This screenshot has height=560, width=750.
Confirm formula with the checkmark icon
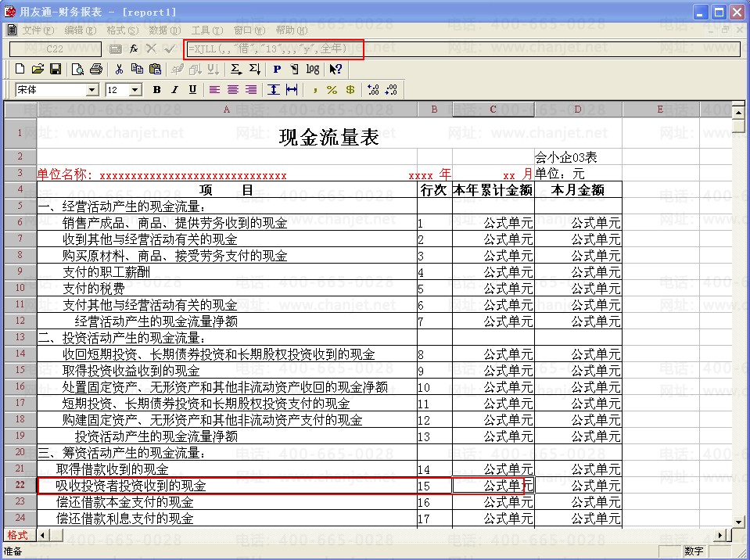pos(169,48)
